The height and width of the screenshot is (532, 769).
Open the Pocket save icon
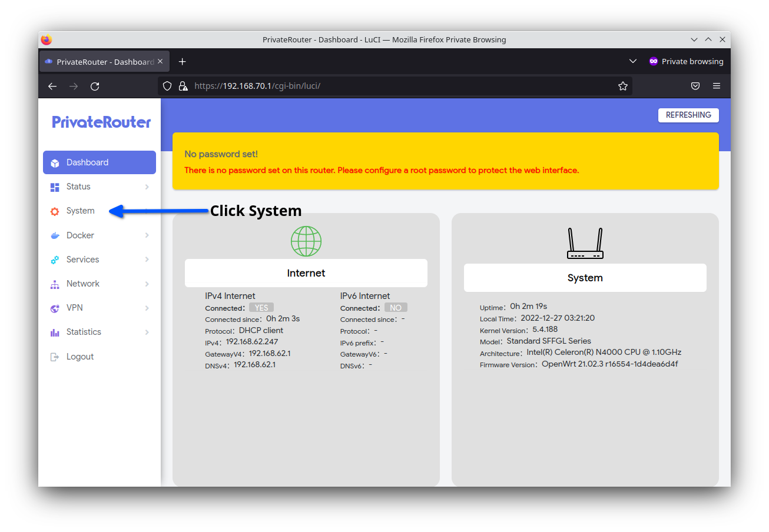point(695,86)
